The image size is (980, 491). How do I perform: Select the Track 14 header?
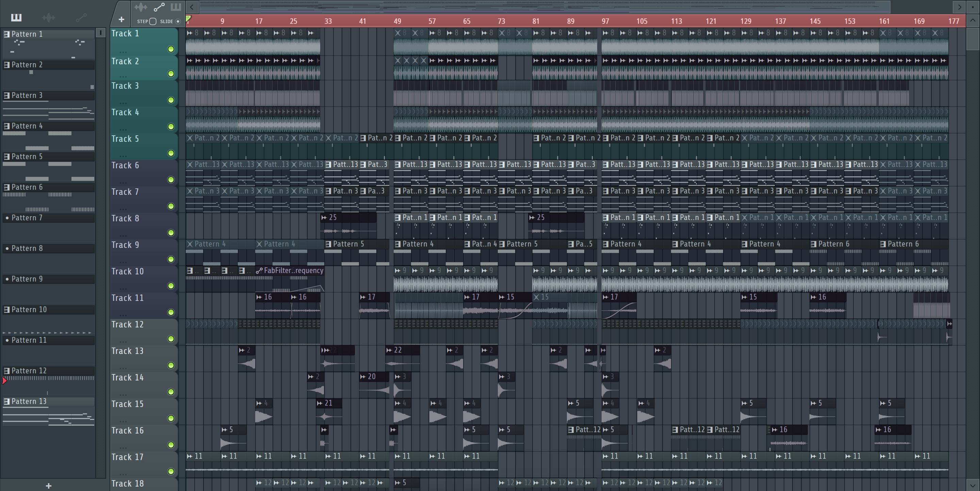point(144,385)
